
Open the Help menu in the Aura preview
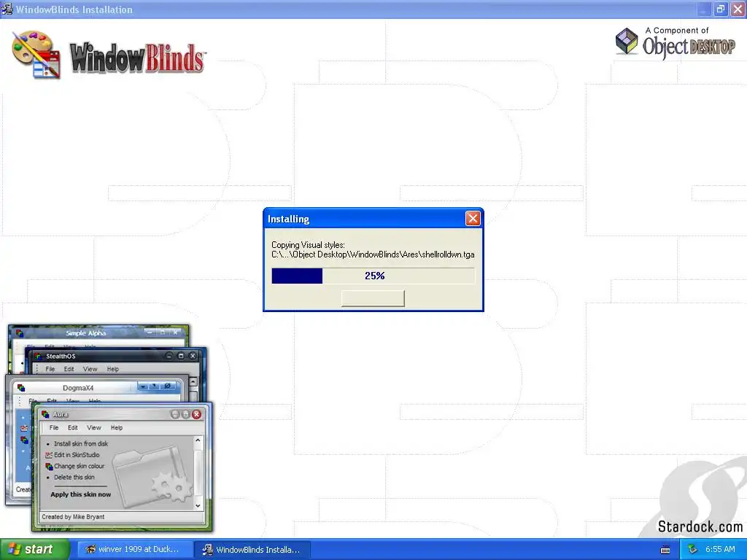point(117,427)
